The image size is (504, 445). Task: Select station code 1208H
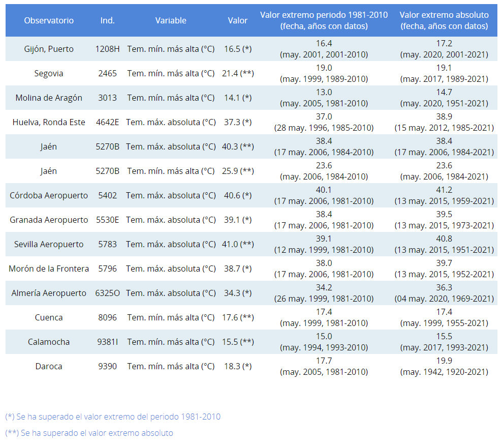[x=107, y=49]
